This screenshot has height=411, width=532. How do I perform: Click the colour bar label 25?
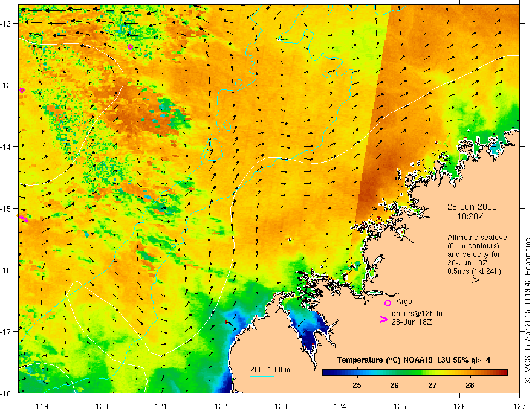point(357,386)
